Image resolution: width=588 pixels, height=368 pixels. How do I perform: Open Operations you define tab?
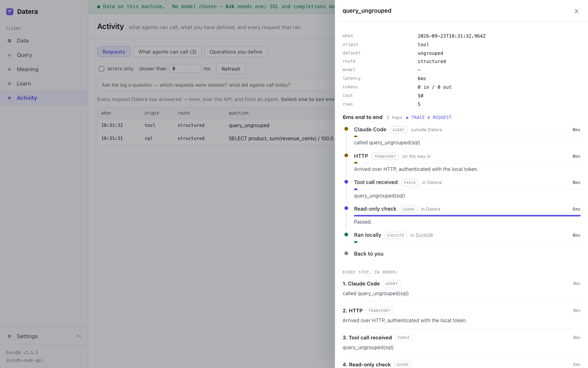click(236, 52)
